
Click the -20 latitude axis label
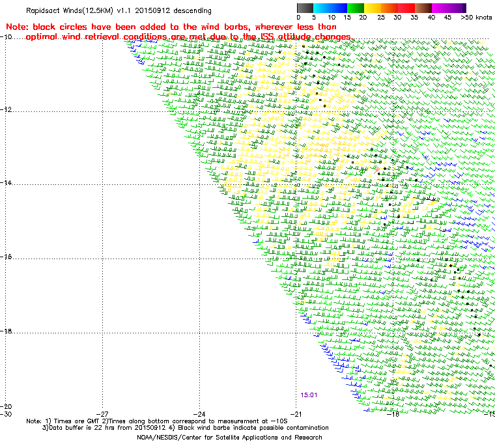tap(6, 406)
